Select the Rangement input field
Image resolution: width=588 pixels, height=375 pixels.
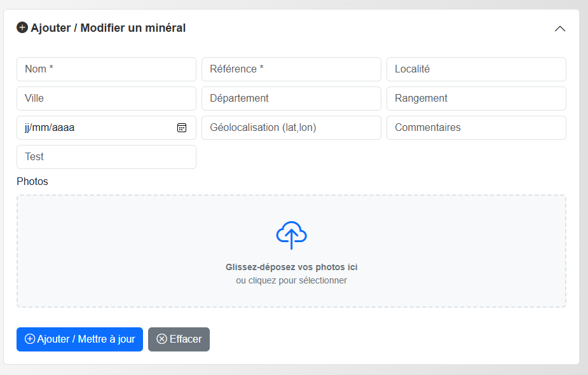[x=476, y=99]
